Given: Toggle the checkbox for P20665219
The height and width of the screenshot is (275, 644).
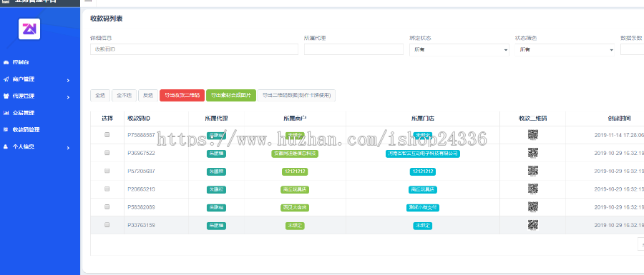Looking at the screenshot, I should click(x=107, y=189).
